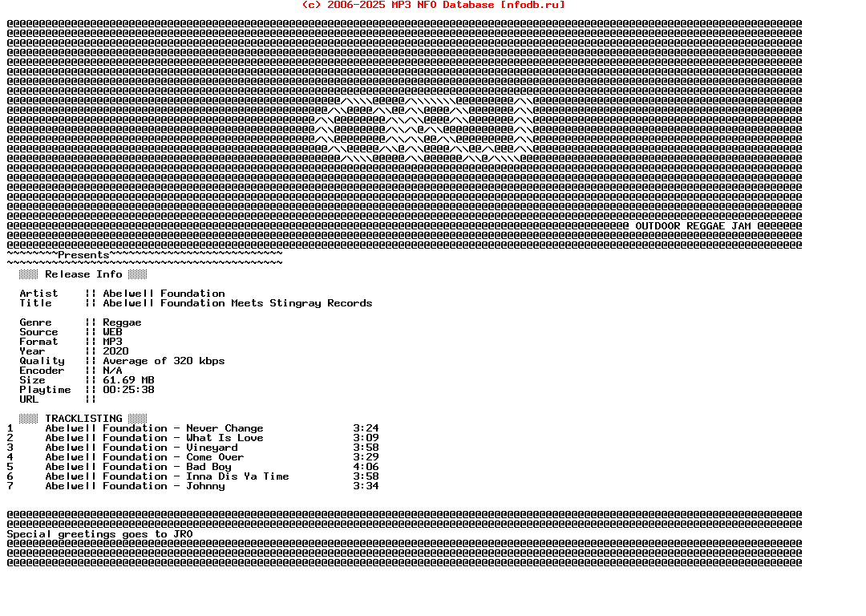Click the OUTDOOR REGGAE JAM text
The image size is (866, 616).
pos(693,226)
